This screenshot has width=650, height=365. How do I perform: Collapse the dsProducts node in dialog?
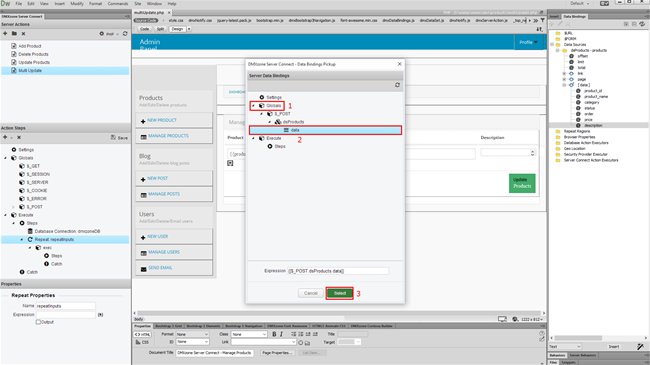coord(270,122)
